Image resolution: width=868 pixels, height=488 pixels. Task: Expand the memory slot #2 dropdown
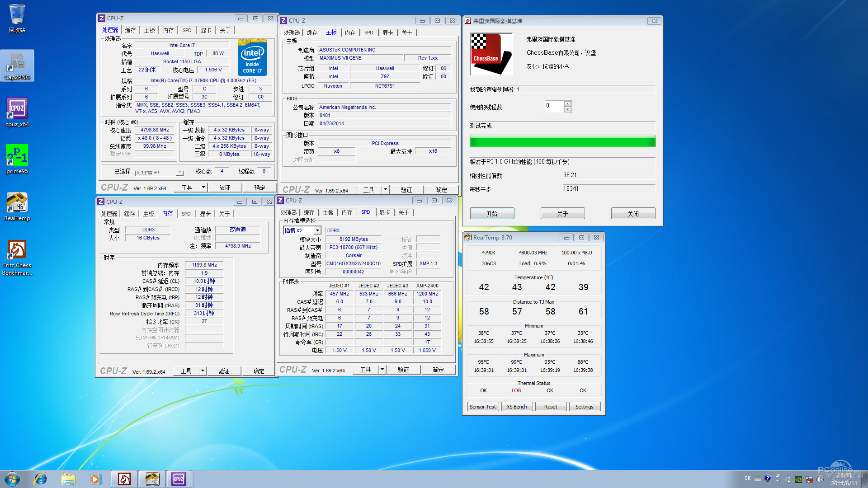[x=317, y=230]
